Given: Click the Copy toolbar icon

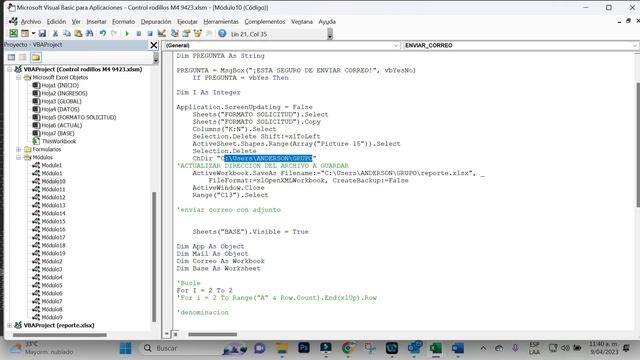Looking at the screenshot, I should click(x=67, y=33).
